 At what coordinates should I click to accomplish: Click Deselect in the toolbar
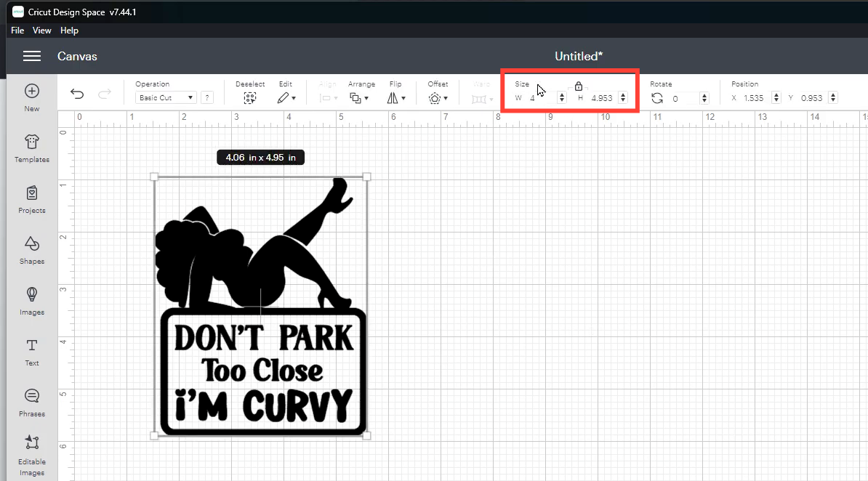[249, 98]
